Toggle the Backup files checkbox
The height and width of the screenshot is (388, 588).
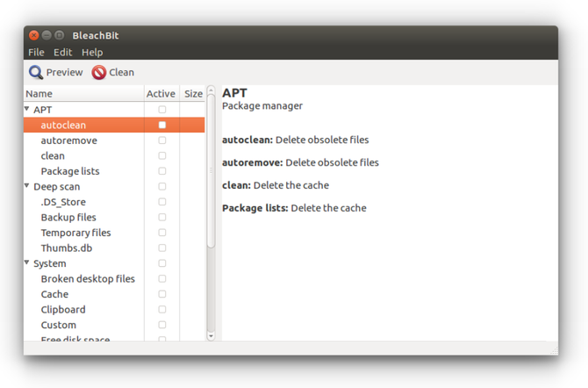(161, 218)
